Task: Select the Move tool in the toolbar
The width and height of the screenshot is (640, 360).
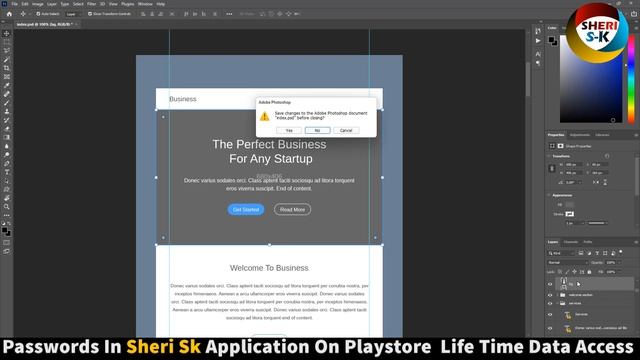Action: click(7, 33)
